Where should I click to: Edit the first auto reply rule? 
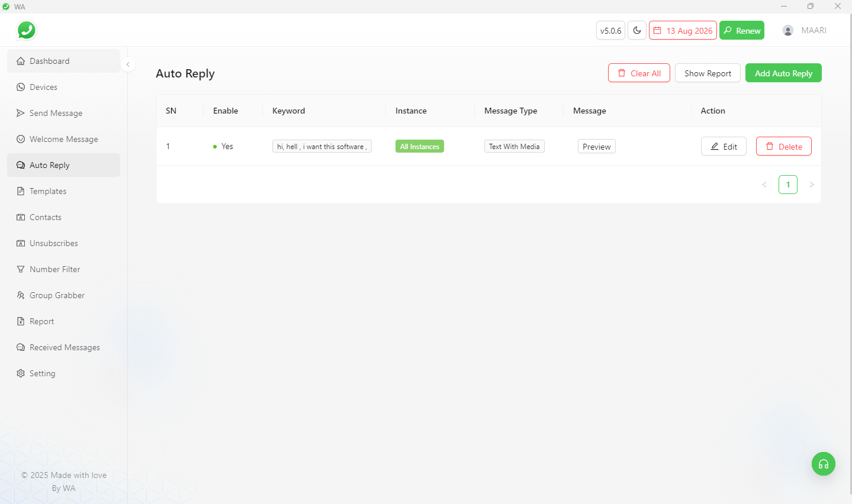pos(724,147)
